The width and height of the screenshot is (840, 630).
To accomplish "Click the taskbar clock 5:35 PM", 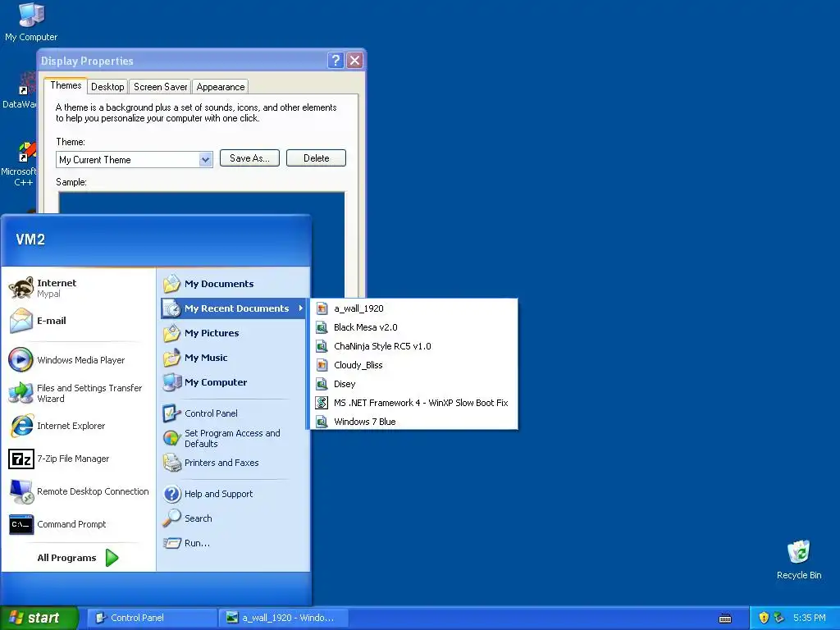I will click(810, 618).
